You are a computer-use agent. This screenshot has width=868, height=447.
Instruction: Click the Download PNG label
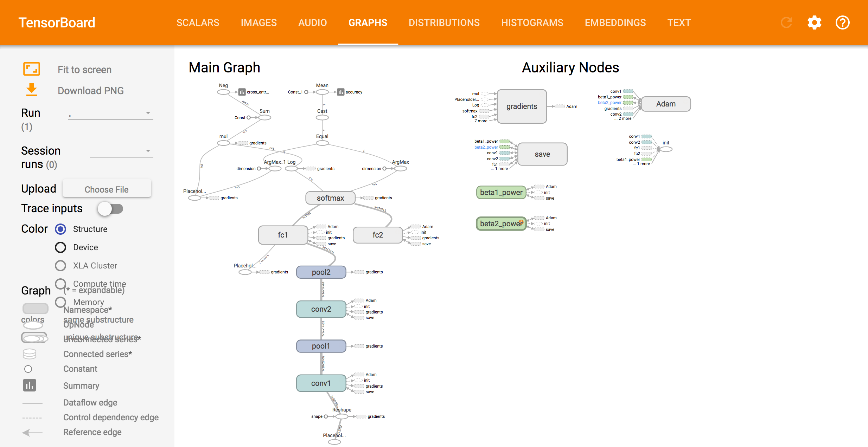[x=90, y=91]
